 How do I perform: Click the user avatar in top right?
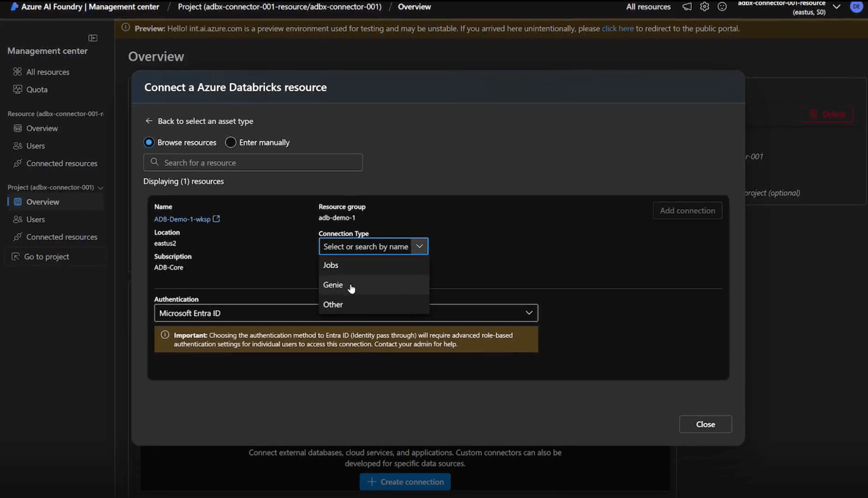coord(856,7)
